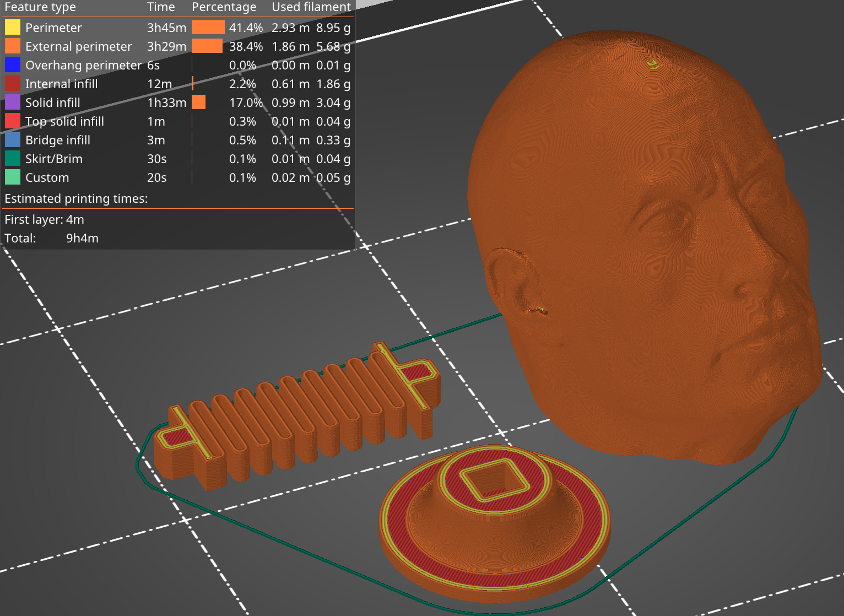Viewport: 844px width, 616px height.
Task: Click the 38.4% External perimeter percentage
Action: click(246, 46)
